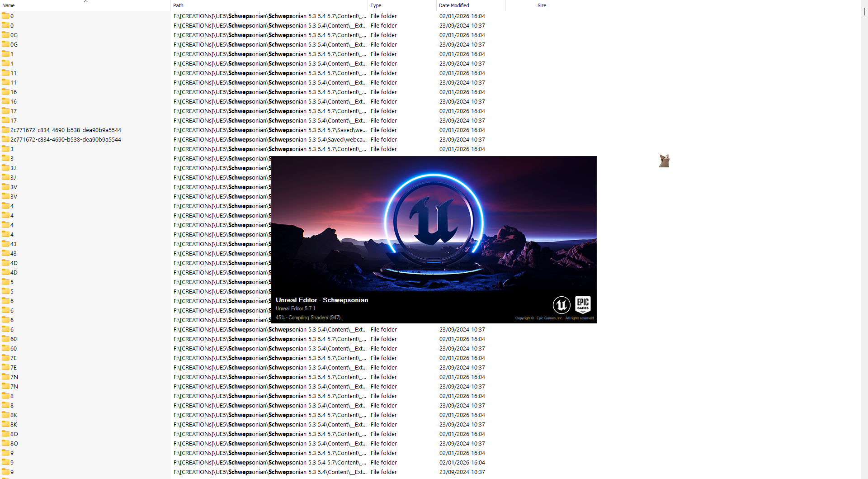Select the 16 folder modified 02/01/2026
The width and height of the screenshot is (868, 479).
coord(14,92)
